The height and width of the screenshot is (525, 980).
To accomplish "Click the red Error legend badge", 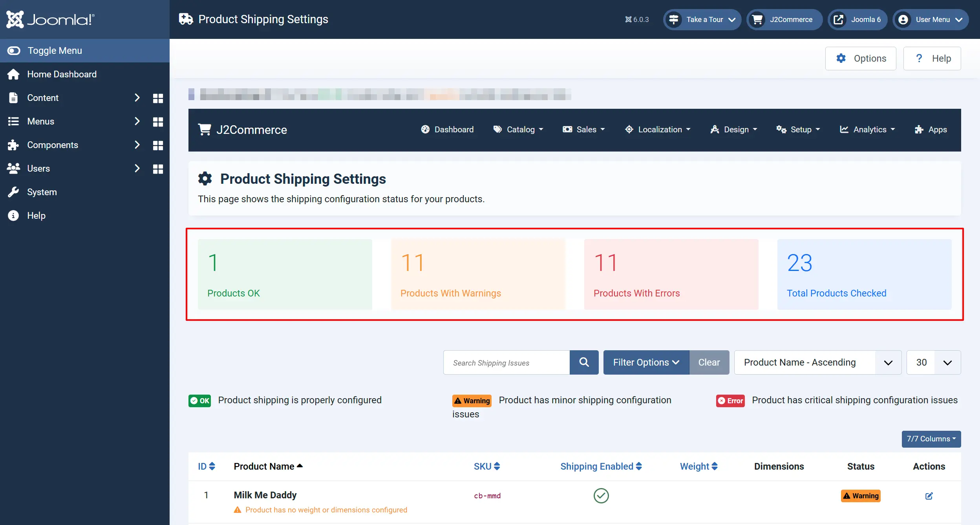I will (x=730, y=401).
